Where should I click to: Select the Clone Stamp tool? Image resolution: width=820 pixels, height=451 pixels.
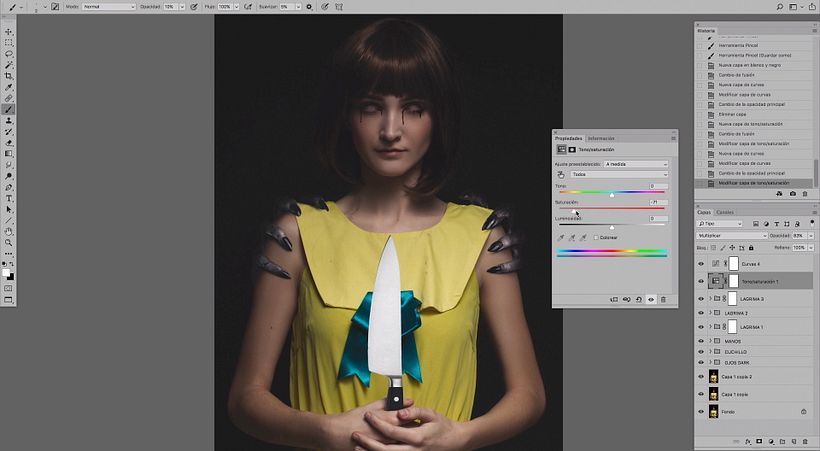click(x=8, y=120)
